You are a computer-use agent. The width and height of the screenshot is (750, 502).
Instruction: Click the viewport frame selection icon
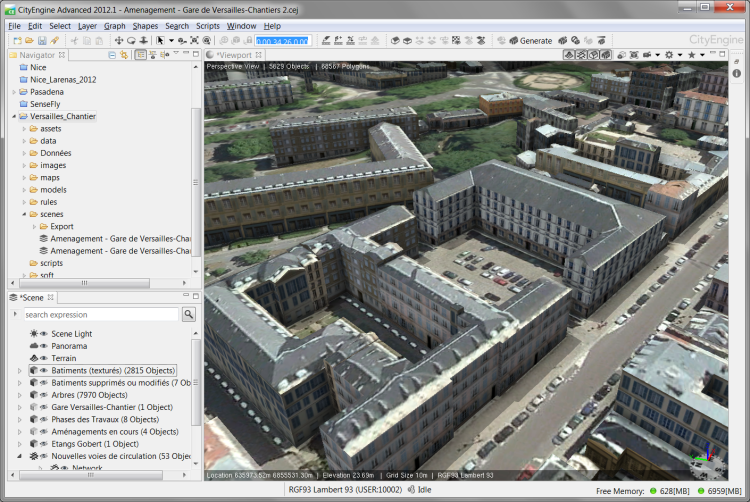634,55
